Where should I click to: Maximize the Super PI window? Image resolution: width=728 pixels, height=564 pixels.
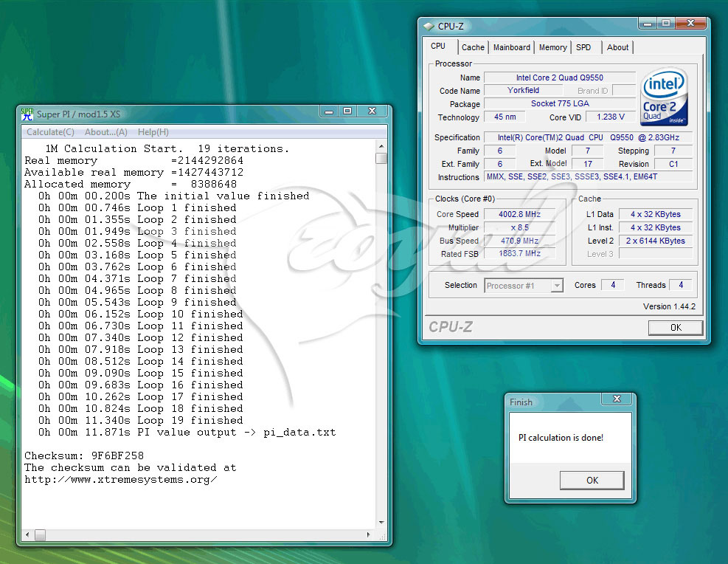pos(347,111)
